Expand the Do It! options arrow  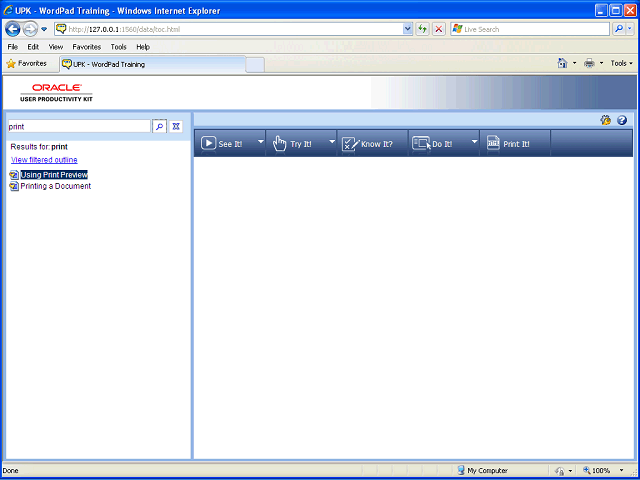click(x=474, y=142)
